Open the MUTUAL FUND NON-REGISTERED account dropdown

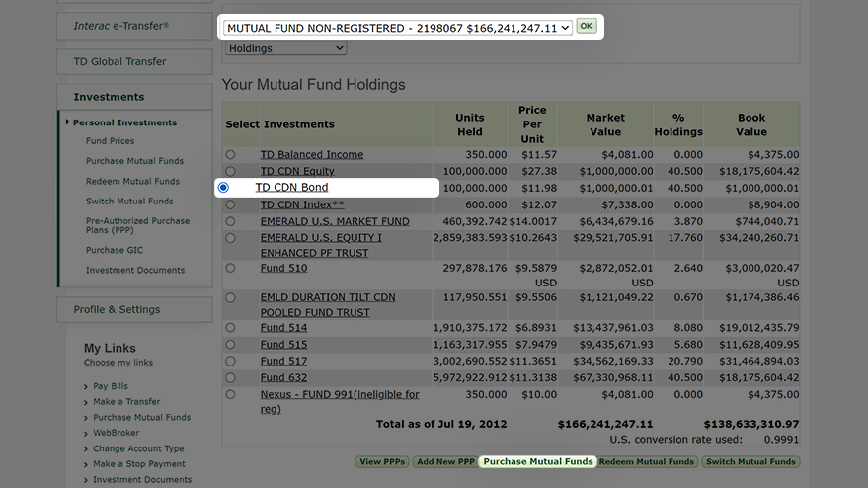398,28
